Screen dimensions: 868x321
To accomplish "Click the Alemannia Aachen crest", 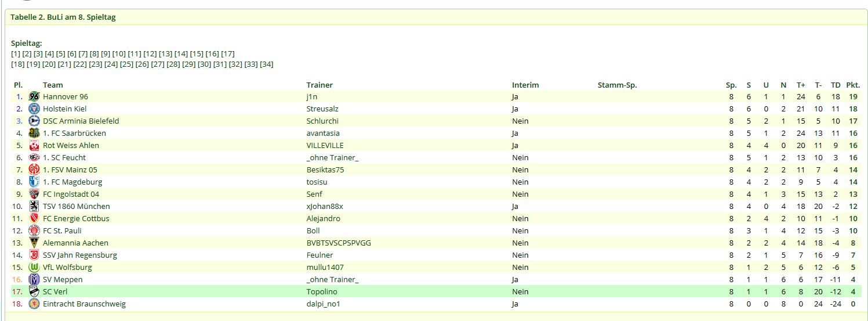I will 34,243.
